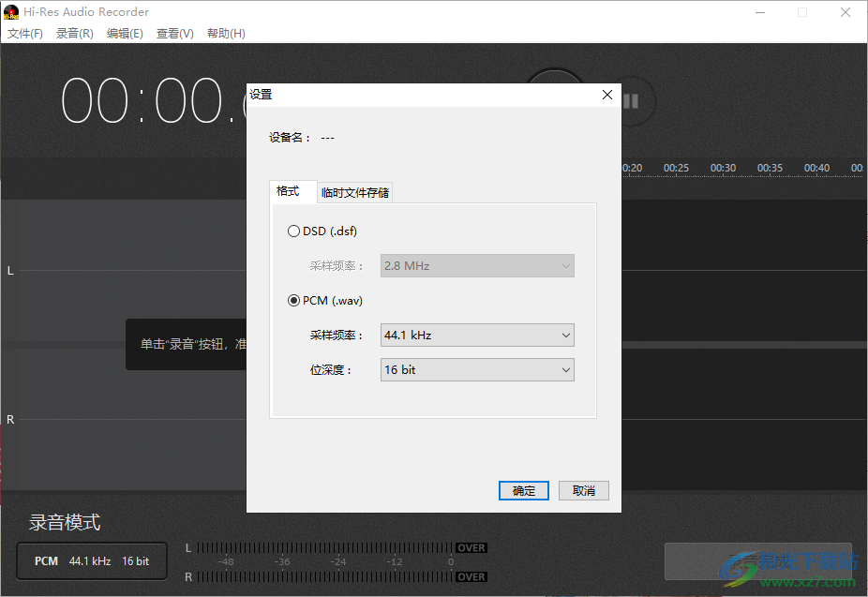This screenshot has height=597, width=868.
Task: Click the PCM 44.1 kHz 16 bit mode indicator
Action: 91,560
